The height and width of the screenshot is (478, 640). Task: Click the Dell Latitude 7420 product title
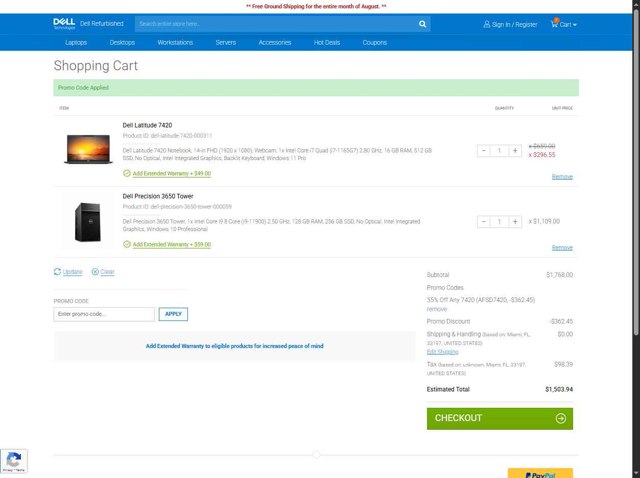[x=147, y=125]
